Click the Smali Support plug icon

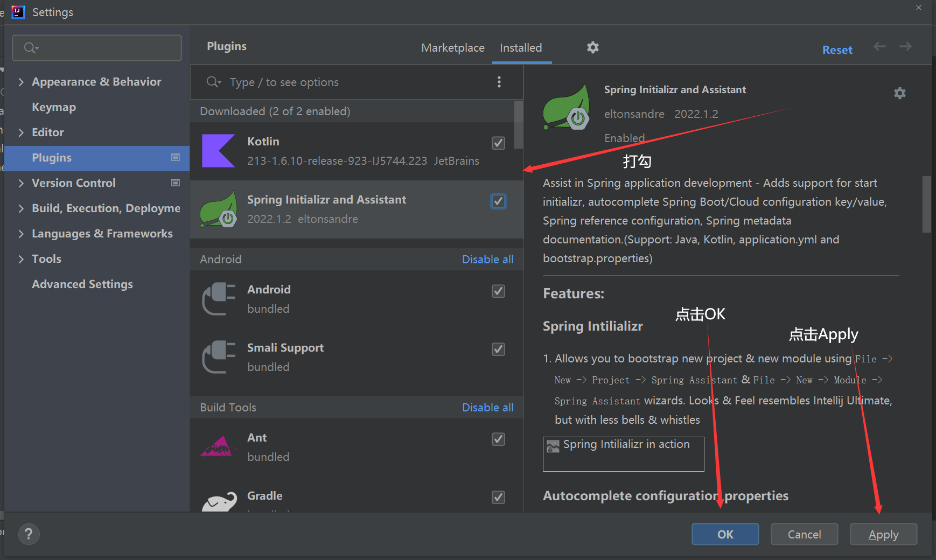click(x=219, y=357)
